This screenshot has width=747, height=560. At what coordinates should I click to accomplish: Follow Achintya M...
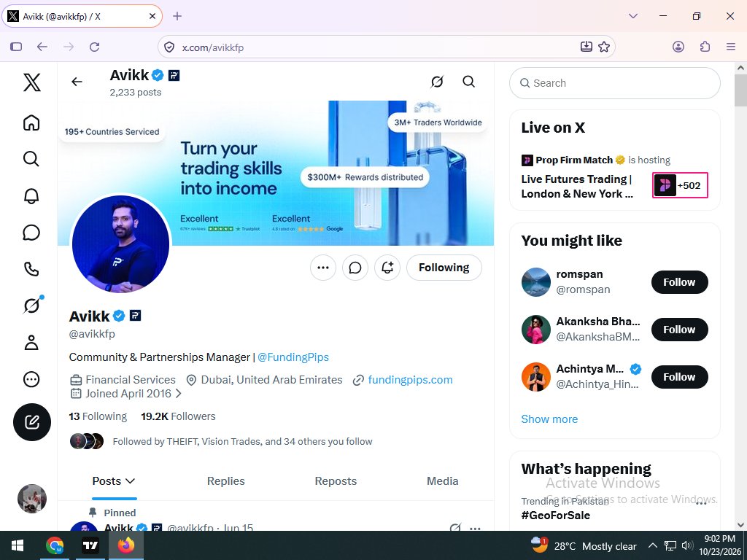coord(679,377)
